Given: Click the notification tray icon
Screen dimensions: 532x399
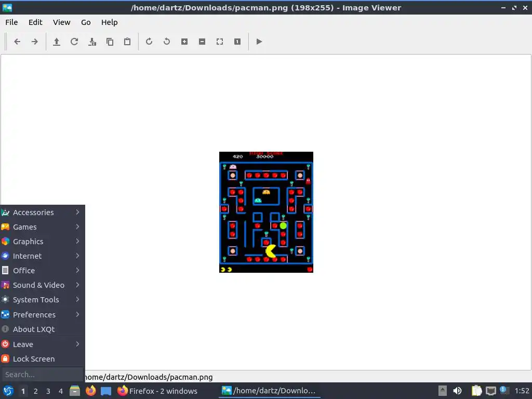Looking at the screenshot, I should [503, 390].
